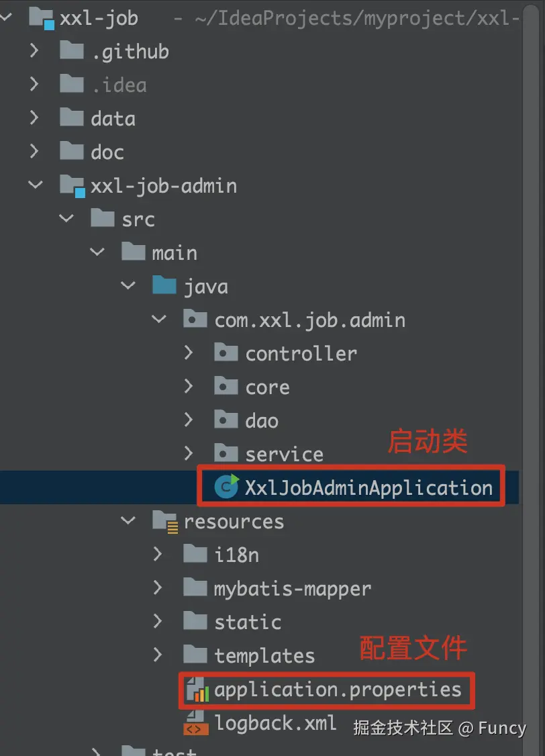This screenshot has width=545, height=756.
Task: Click the logback.xml file icon
Action: (x=195, y=723)
